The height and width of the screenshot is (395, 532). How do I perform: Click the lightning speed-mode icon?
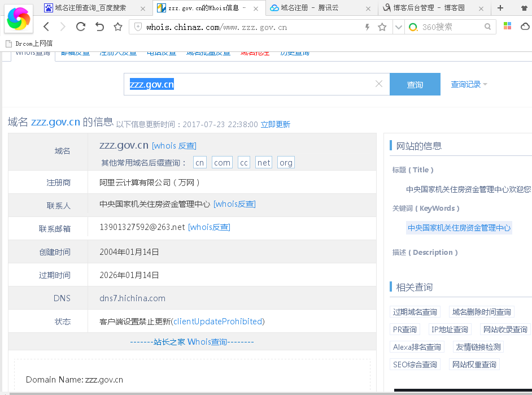point(367,27)
